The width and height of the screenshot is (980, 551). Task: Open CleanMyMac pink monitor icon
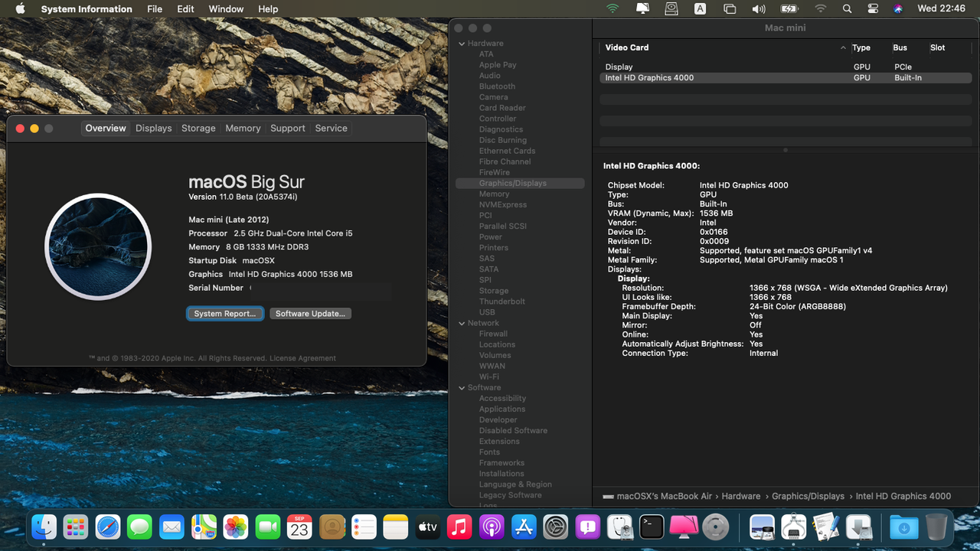pyautogui.click(x=684, y=527)
